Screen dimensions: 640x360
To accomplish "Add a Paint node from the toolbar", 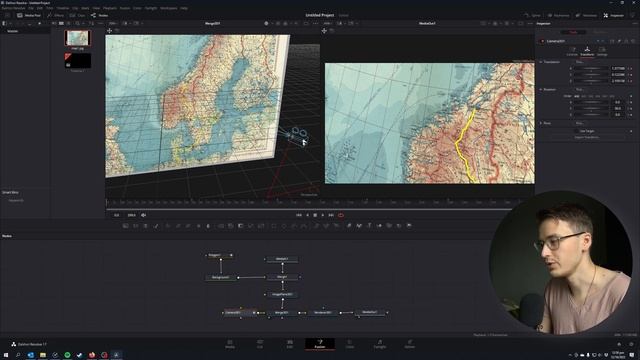I will coord(156,226).
